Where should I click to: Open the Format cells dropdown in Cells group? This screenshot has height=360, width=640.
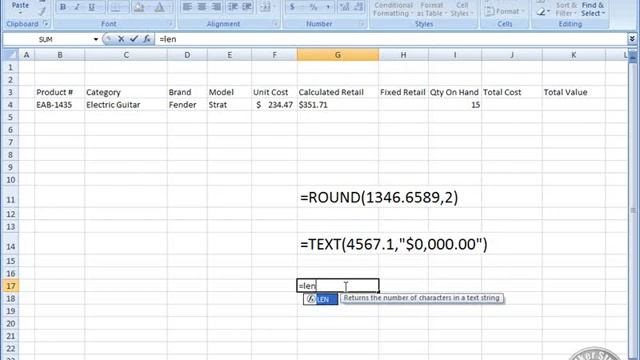pyautogui.click(x=503, y=11)
